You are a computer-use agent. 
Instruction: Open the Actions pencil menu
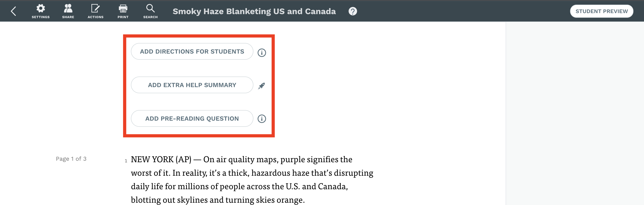95,11
